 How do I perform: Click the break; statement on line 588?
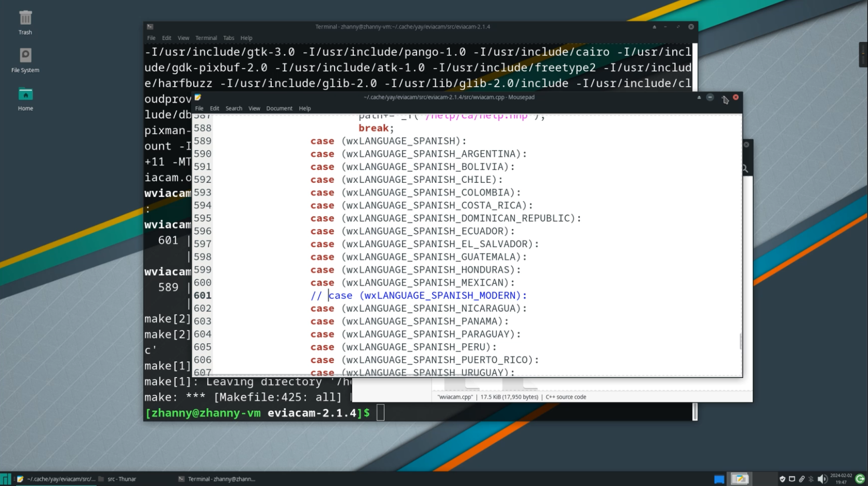click(x=376, y=128)
